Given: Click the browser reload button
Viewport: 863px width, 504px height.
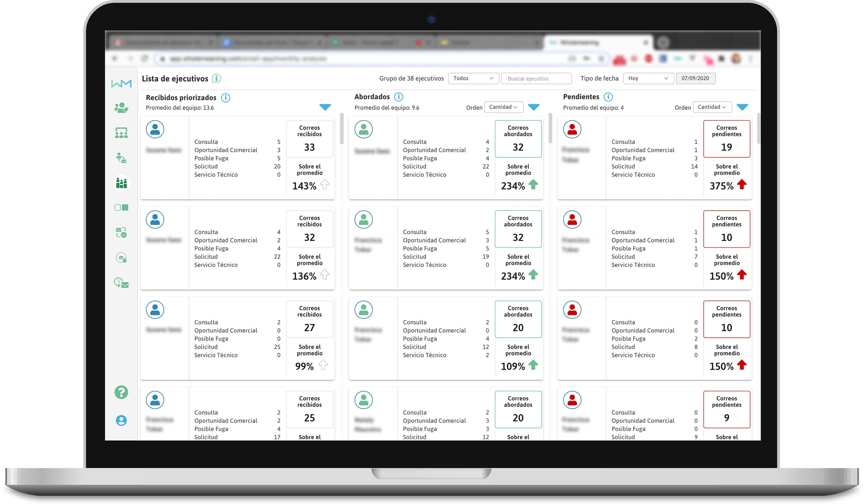Looking at the screenshot, I should pos(144,59).
